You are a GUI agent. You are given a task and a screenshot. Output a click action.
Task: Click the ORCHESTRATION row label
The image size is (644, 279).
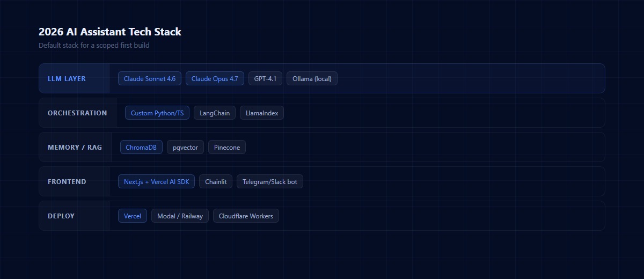pyautogui.click(x=77, y=113)
